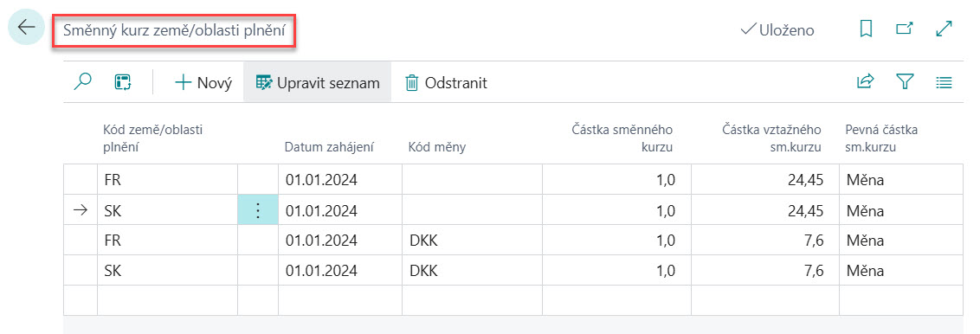Click the row selector arrow beside SK
Screen dimensions: 980x334
(x=81, y=210)
